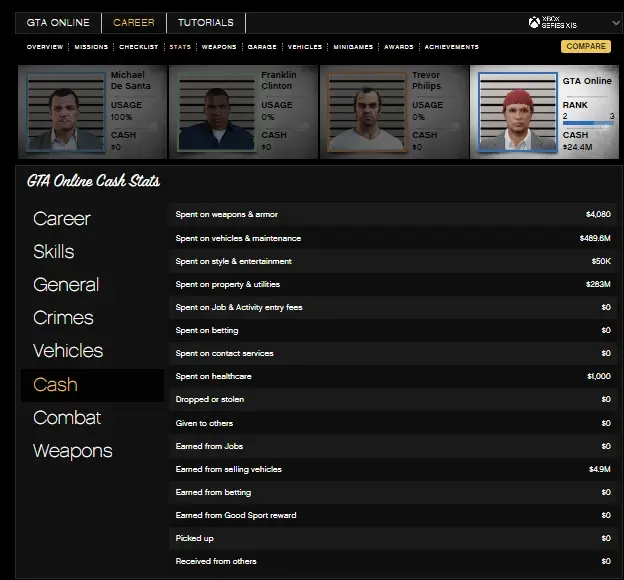
Task: Click the blue rank progress bar
Action: [588, 123]
